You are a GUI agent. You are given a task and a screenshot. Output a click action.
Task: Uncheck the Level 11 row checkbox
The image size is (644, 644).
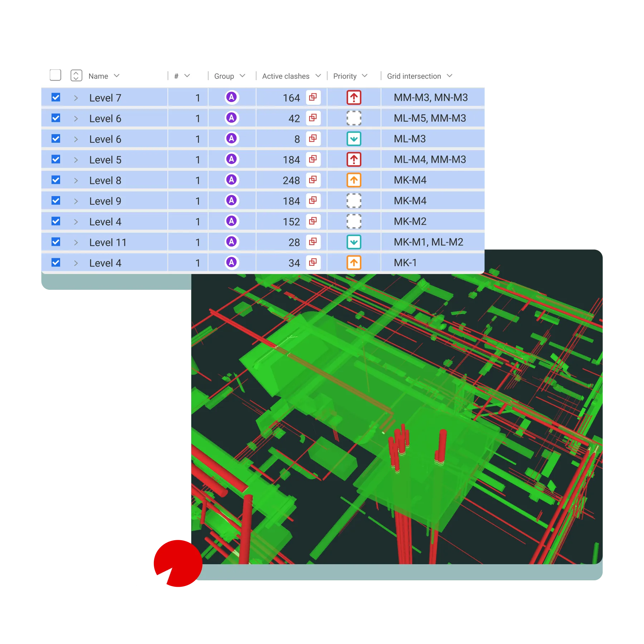(55, 242)
